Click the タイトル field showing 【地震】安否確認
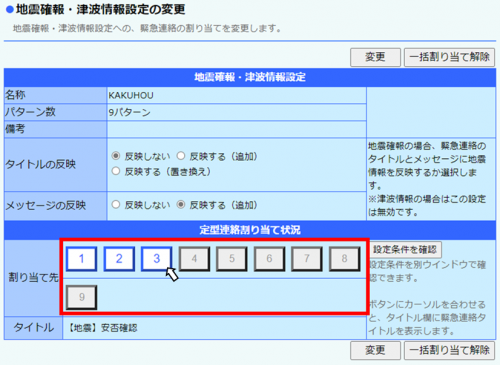The image size is (500, 365). pos(214,328)
